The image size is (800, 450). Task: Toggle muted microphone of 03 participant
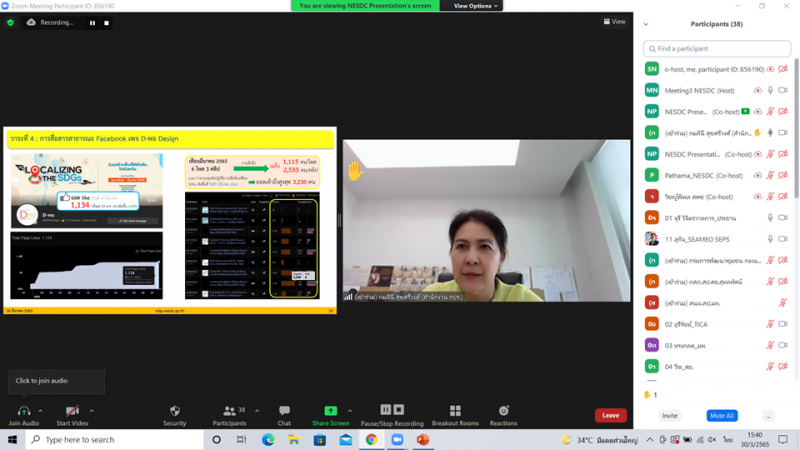pos(770,345)
